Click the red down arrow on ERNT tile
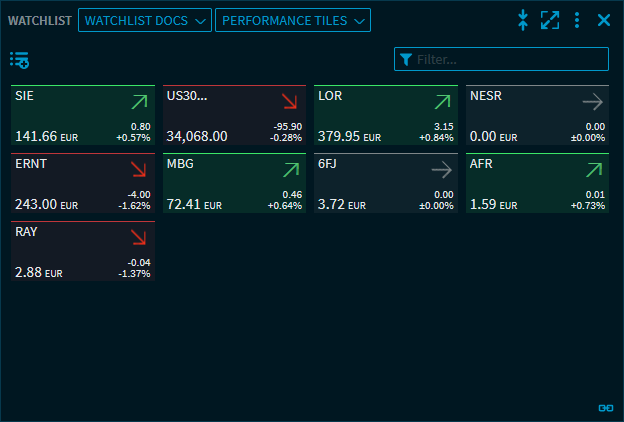Image resolution: width=624 pixels, height=422 pixels. pyautogui.click(x=138, y=169)
